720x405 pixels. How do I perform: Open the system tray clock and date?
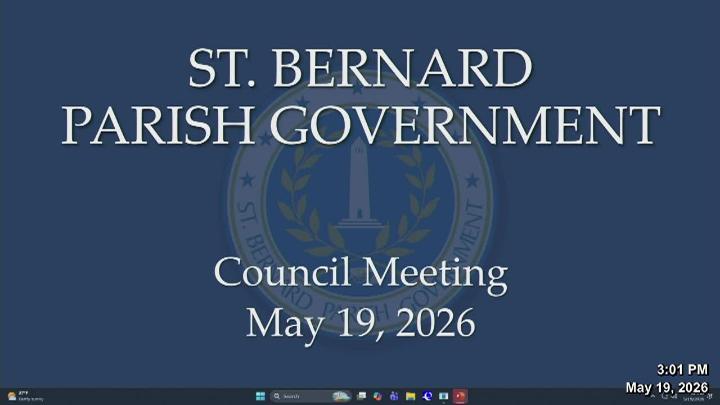694,397
